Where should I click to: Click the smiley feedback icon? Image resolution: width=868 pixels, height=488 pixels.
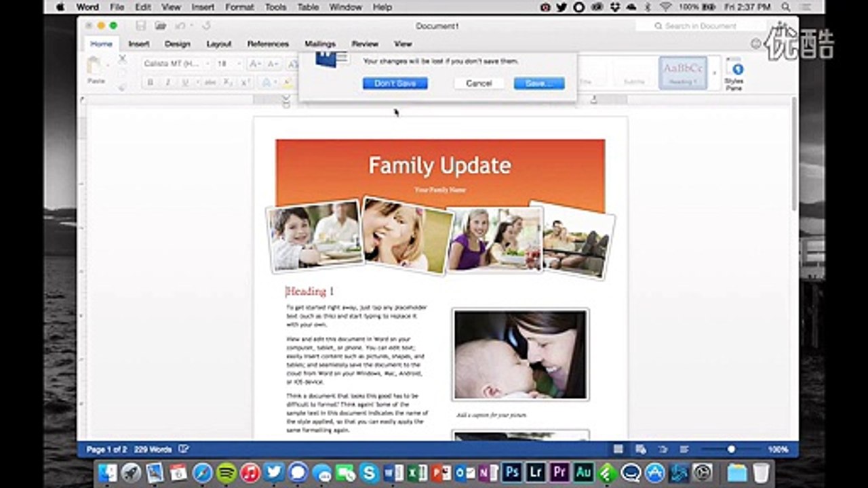click(x=755, y=43)
